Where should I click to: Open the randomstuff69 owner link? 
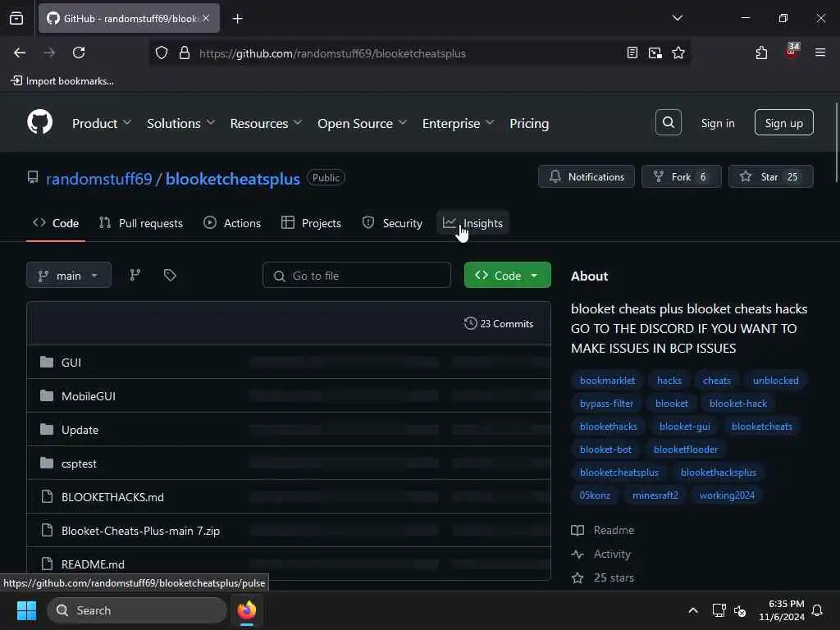pyautogui.click(x=98, y=178)
